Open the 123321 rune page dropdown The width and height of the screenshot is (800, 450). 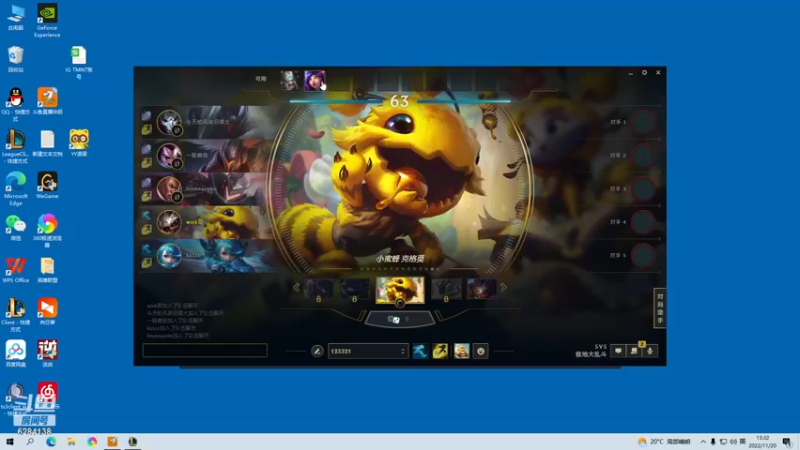point(368,351)
